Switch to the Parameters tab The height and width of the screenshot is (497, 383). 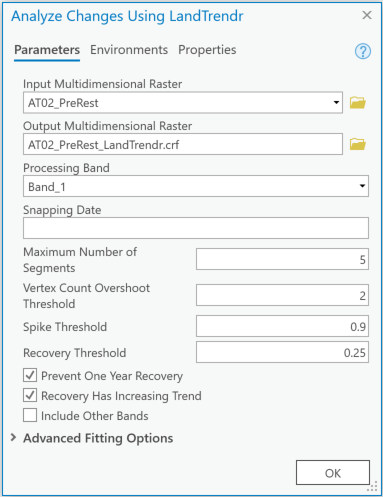point(47,50)
